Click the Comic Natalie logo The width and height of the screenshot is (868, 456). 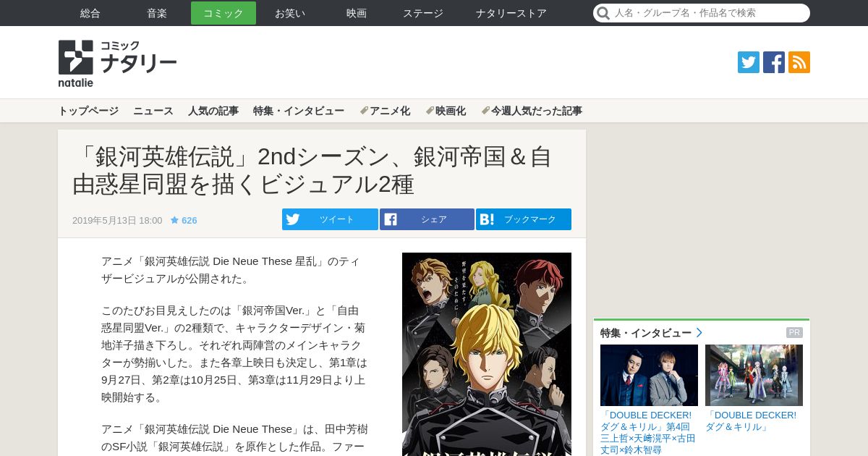click(117, 63)
